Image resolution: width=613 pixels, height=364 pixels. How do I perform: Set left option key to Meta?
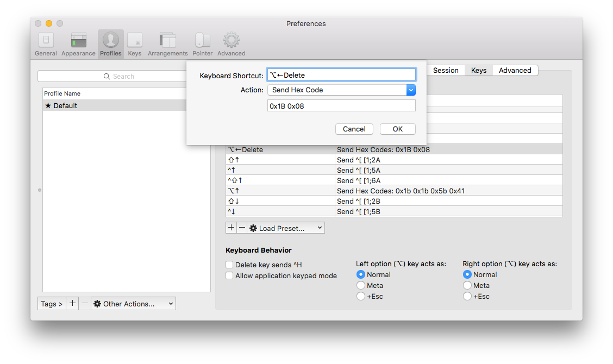tap(360, 285)
